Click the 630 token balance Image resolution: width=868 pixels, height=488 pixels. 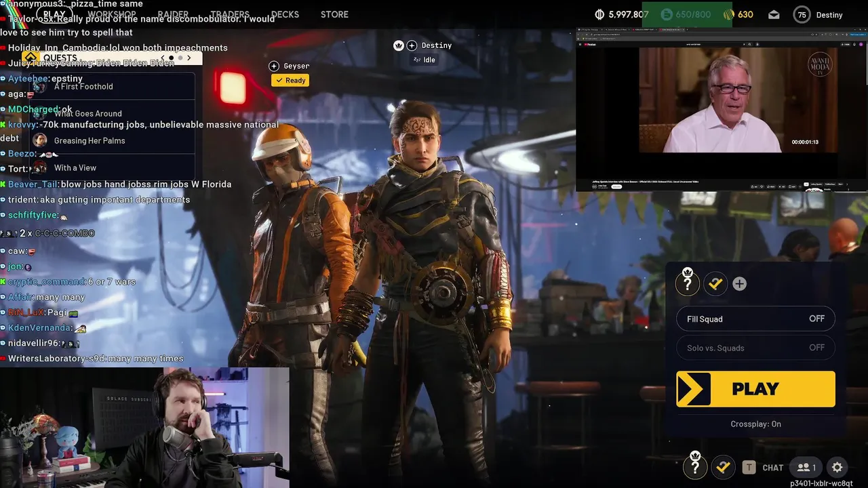(x=745, y=14)
